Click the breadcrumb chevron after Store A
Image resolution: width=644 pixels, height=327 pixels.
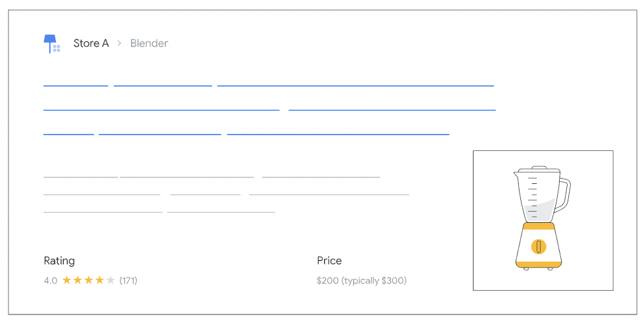119,44
